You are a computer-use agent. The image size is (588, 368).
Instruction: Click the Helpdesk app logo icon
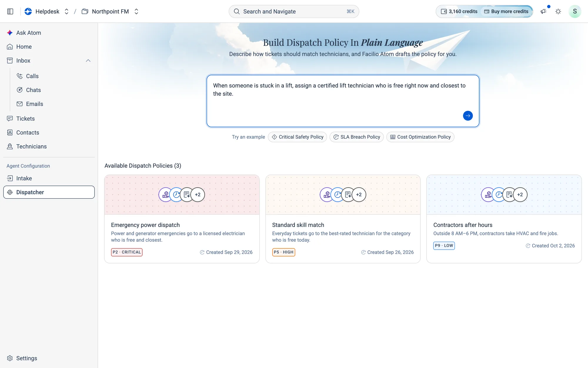click(28, 11)
